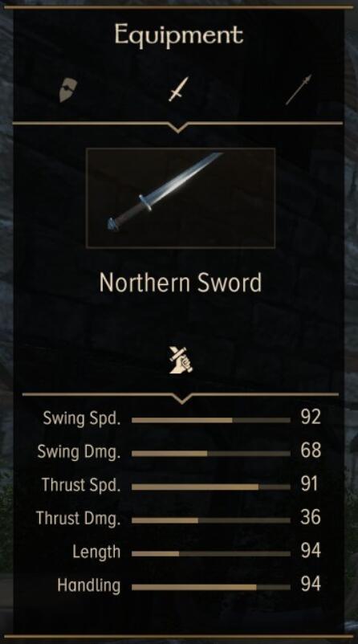The height and width of the screenshot is (644, 358).
Task: Click the Thrust Dmg. label
Action: coord(79,518)
